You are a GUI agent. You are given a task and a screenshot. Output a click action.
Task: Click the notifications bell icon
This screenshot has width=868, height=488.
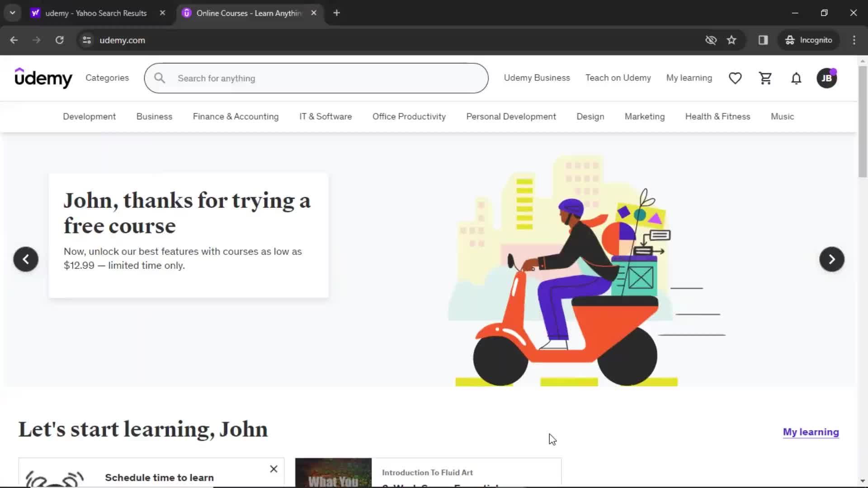pos(796,78)
